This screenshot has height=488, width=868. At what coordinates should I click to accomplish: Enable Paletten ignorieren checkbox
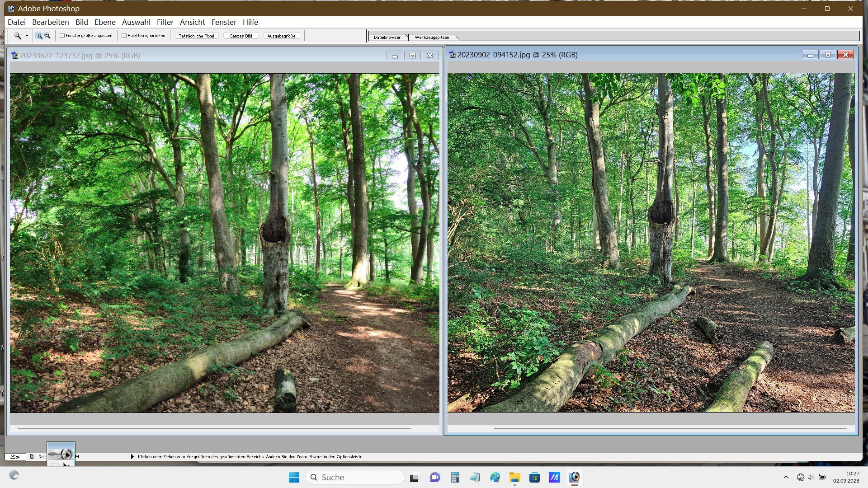coord(124,36)
